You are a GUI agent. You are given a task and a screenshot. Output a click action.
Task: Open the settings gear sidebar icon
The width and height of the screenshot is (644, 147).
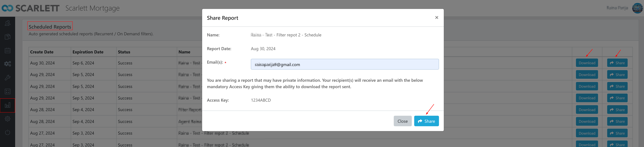7,119
